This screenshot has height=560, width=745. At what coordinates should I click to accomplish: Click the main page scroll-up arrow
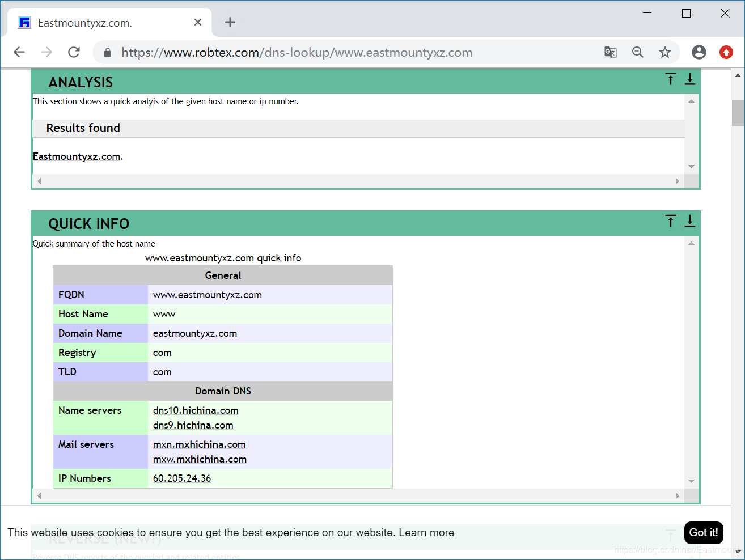[738, 75]
